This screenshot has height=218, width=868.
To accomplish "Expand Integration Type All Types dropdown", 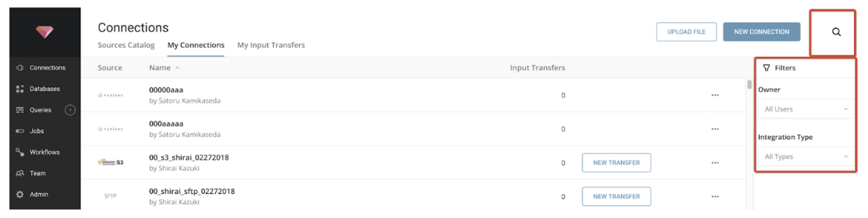I will click(805, 156).
